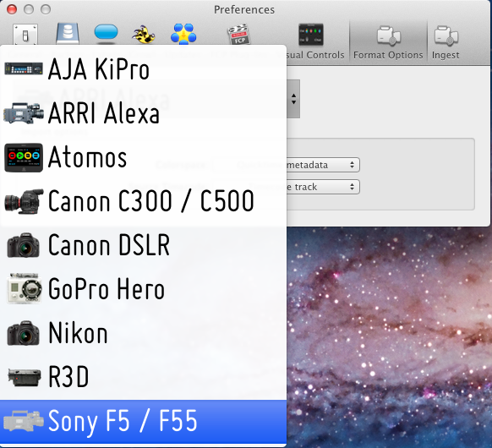
Task: Click the blue pill-shaped toolbar icon
Action: click(x=106, y=33)
